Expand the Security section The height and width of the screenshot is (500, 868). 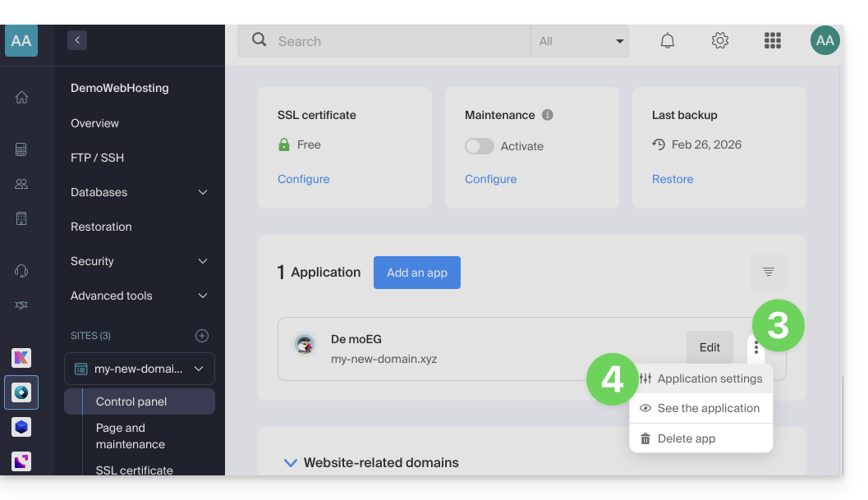pyautogui.click(x=203, y=261)
